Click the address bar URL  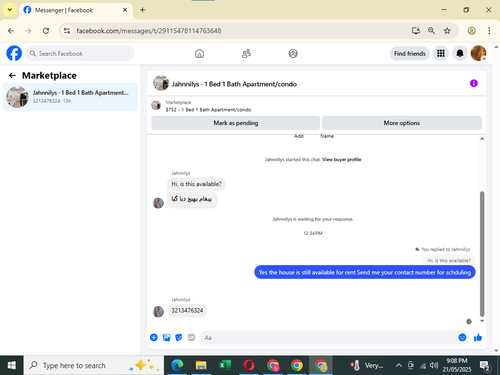click(149, 31)
